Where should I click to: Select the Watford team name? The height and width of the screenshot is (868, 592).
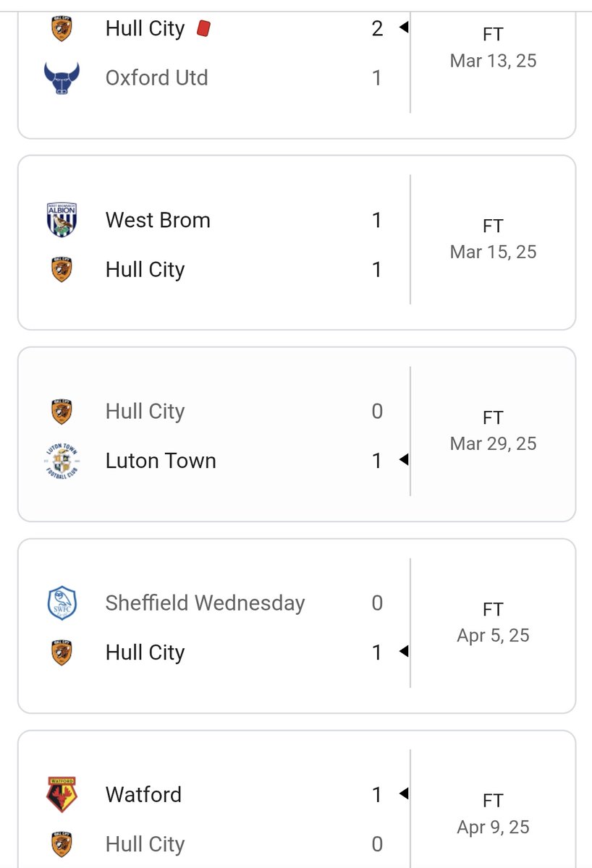(x=143, y=794)
